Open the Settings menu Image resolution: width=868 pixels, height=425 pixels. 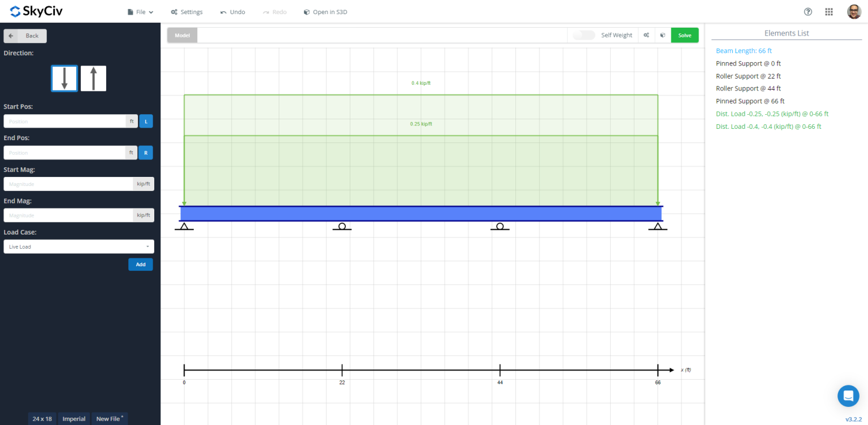pos(186,12)
